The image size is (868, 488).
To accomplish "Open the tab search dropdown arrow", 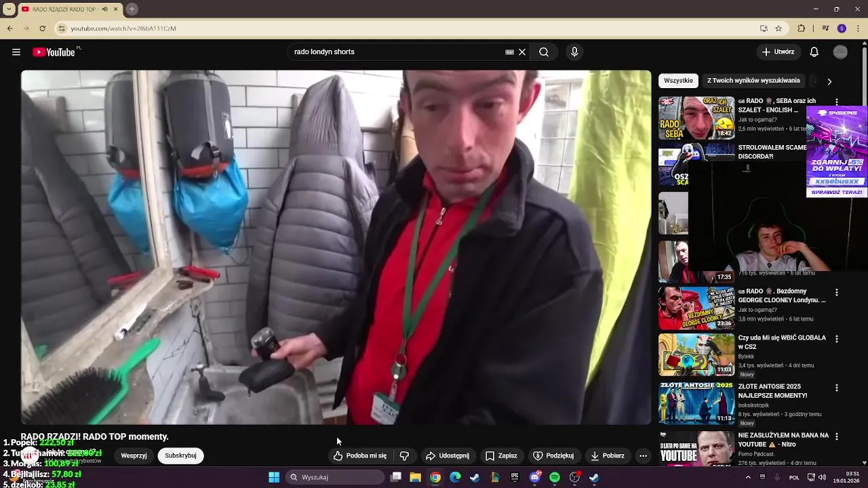I will pos(9,9).
